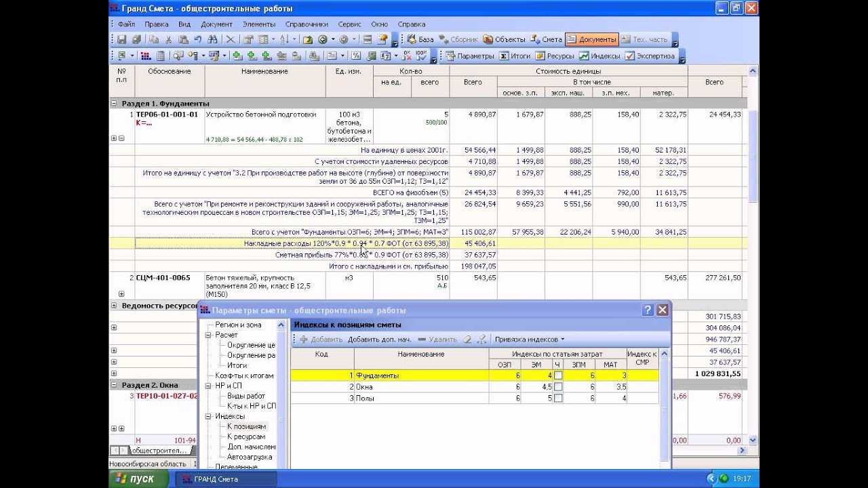Click the red-blue grid icon
This screenshot has height=488, width=868.
tap(146, 56)
